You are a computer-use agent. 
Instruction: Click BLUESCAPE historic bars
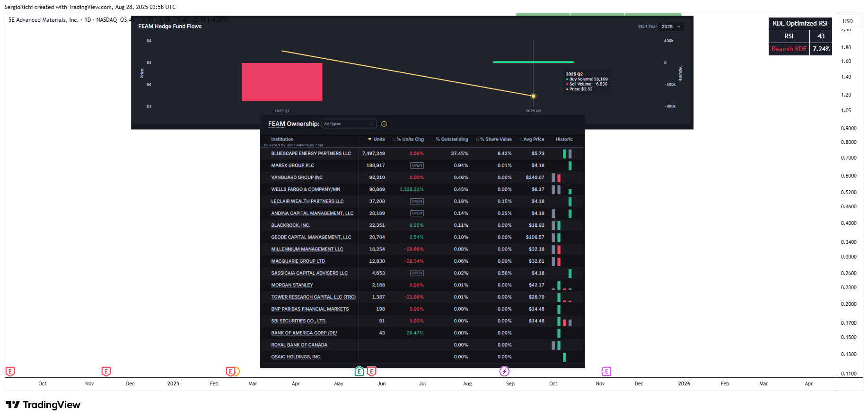(567, 153)
